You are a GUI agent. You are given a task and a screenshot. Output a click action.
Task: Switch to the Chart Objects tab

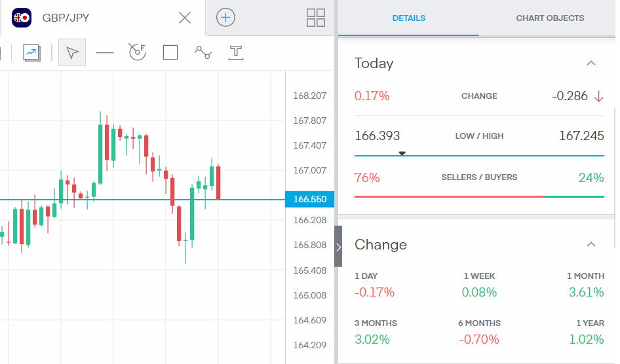550,18
